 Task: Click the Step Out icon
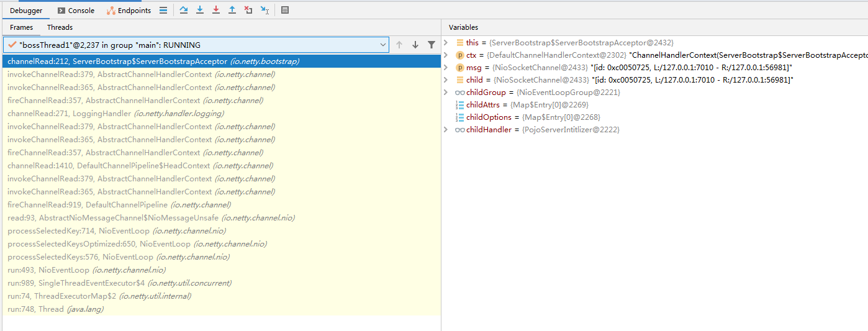[232, 11]
